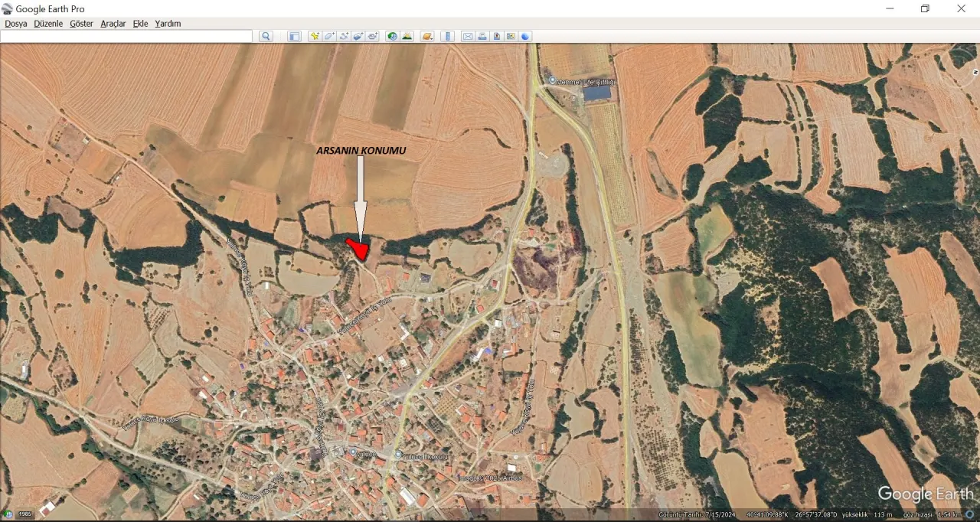Open the Ekle menu

(140, 24)
